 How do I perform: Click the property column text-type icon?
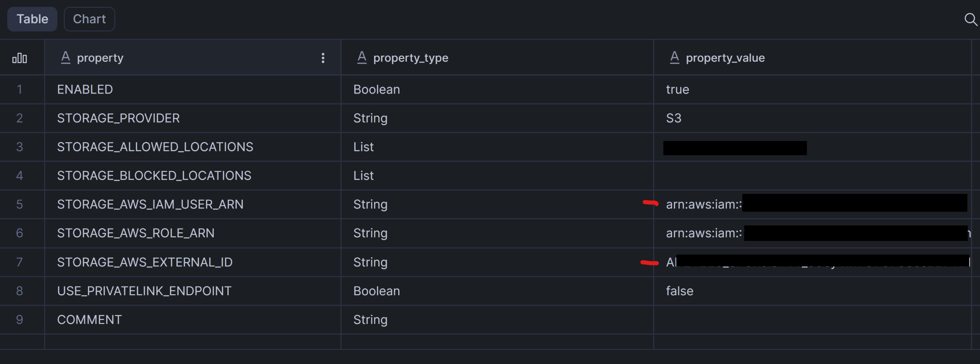(66, 57)
